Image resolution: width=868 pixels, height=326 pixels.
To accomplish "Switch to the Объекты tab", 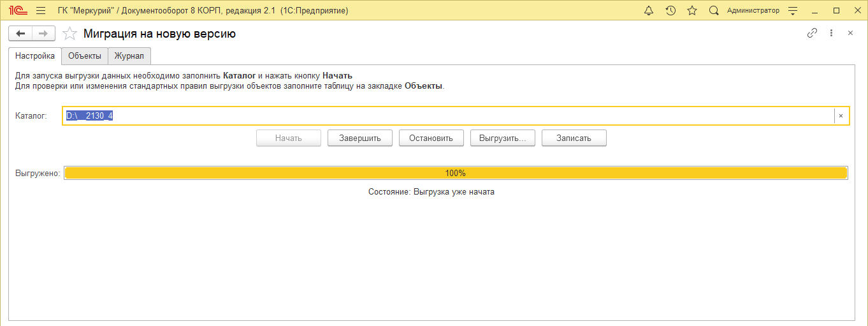I will [85, 56].
